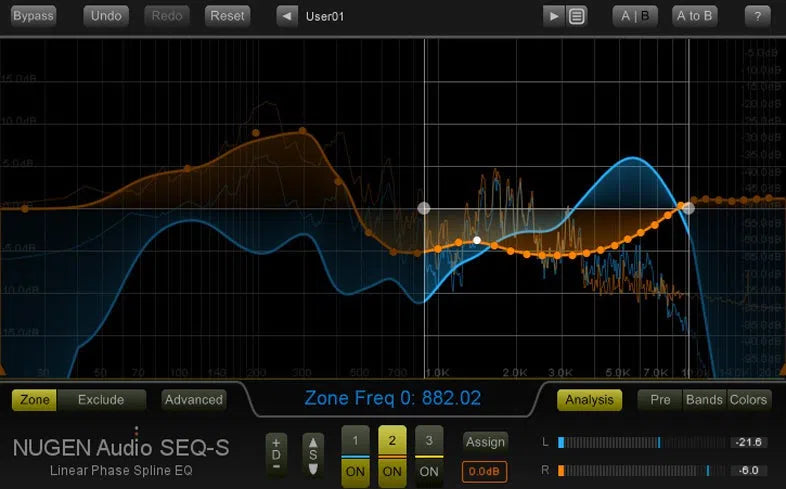Click the Assign button

pos(485,442)
